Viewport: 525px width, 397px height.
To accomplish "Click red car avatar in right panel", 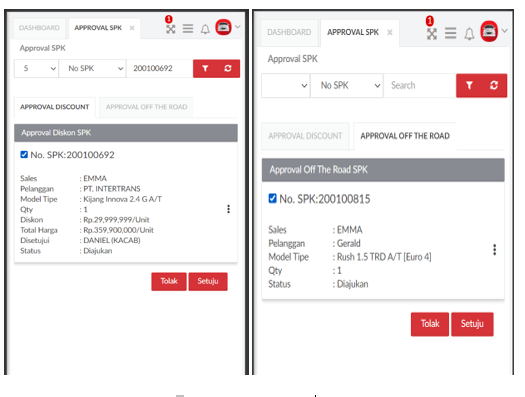I will 489,31.
